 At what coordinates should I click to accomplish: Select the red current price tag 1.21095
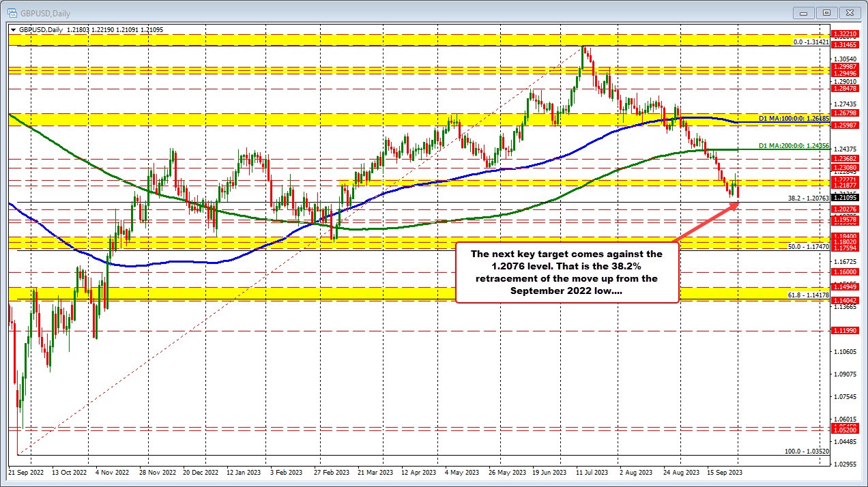(x=846, y=196)
